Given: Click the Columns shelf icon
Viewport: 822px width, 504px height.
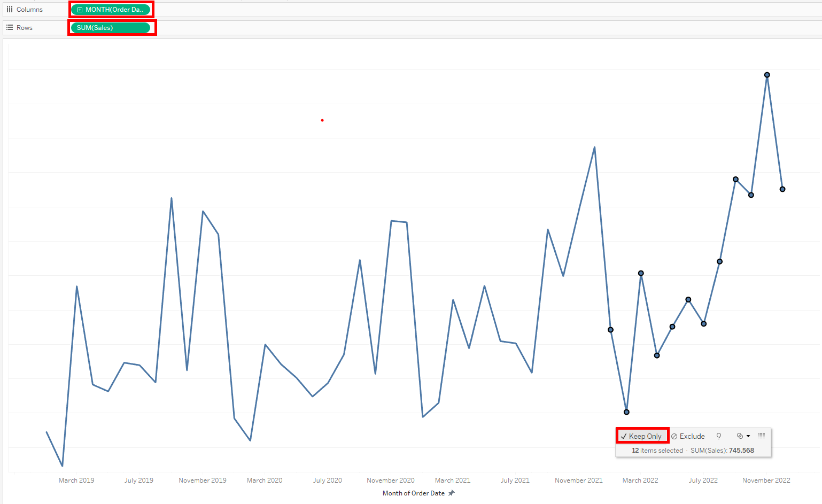Looking at the screenshot, I should (x=10, y=9).
